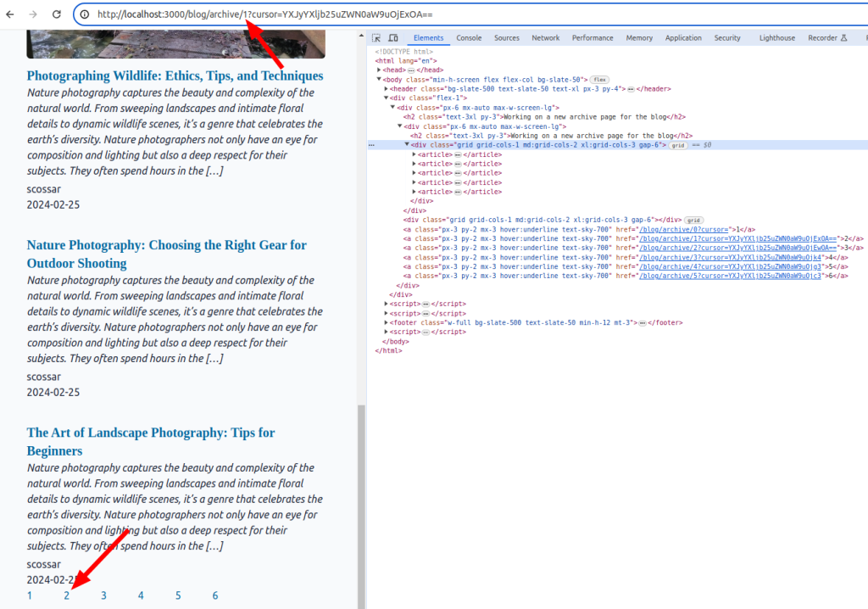
Task: Open the Application tab
Action: 683,37
